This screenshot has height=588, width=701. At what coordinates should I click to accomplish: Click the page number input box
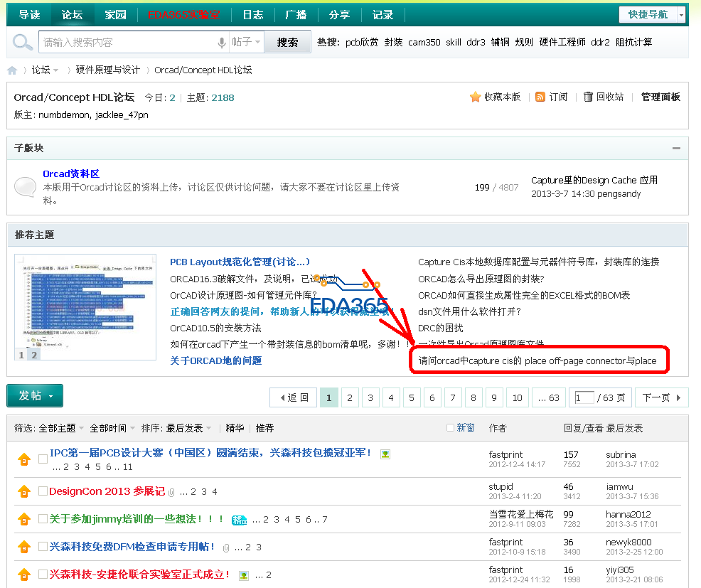point(584,397)
